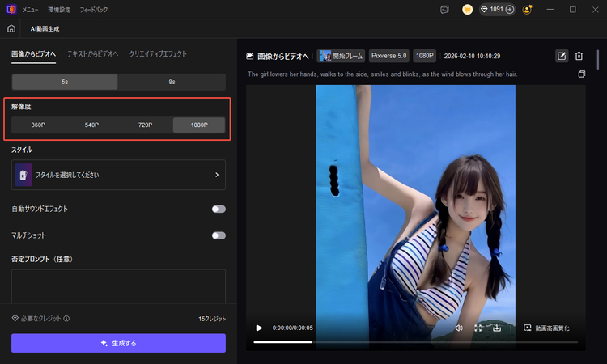Download the video icon
This screenshot has width=607, height=364.
[497, 328]
